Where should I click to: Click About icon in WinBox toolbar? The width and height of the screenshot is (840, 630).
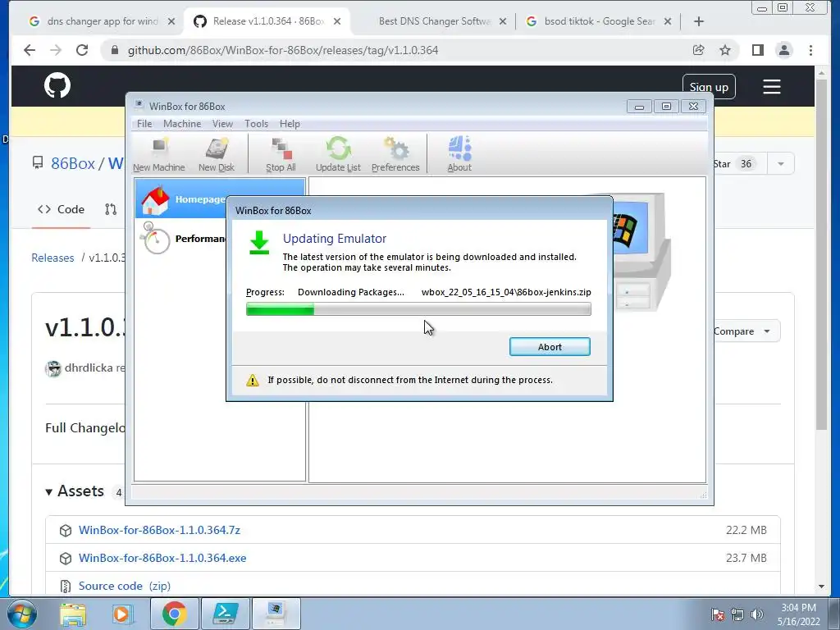tap(459, 153)
